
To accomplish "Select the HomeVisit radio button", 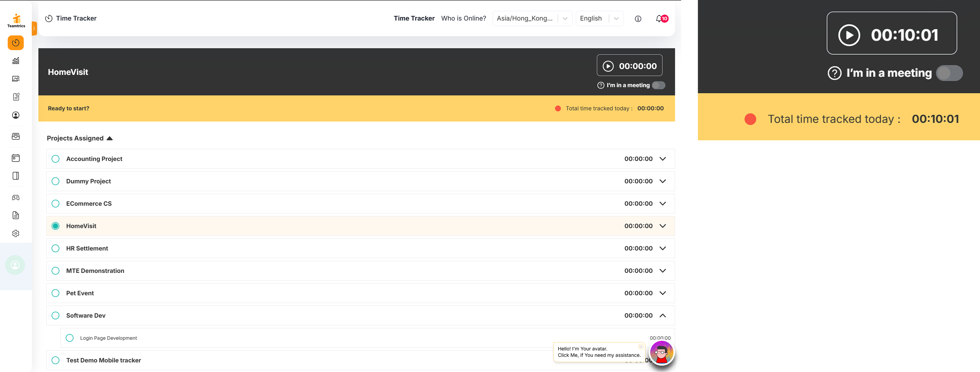I will [x=56, y=226].
